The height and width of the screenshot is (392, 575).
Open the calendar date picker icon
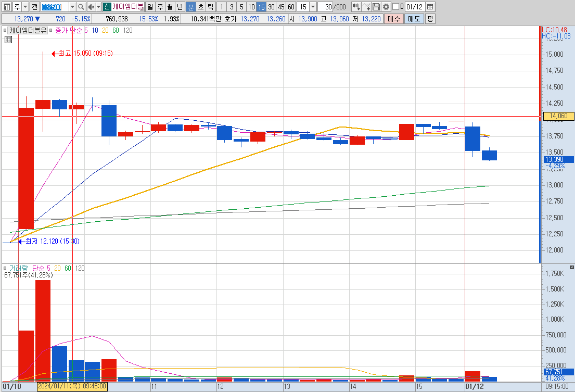tap(430, 7)
